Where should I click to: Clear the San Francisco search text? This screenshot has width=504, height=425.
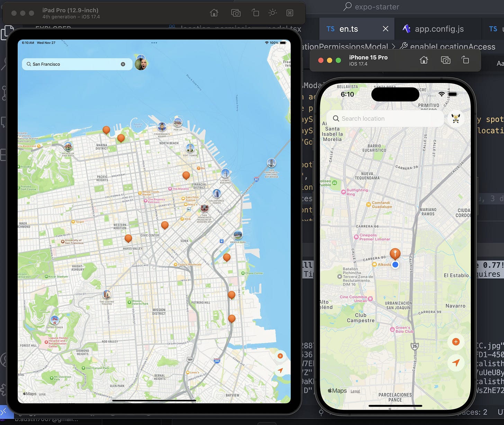(x=123, y=64)
